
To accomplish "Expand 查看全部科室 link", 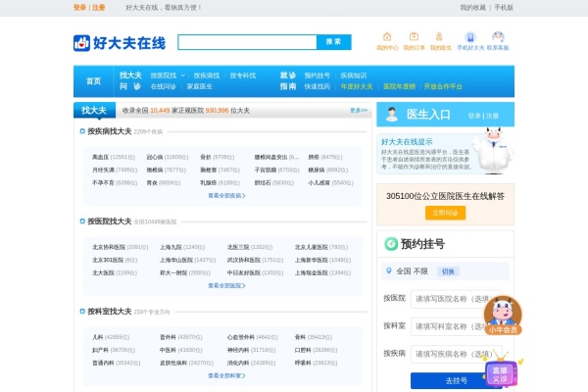I will pos(226,375).
